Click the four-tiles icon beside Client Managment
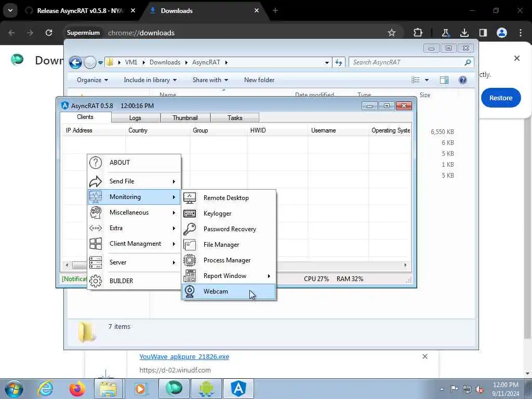532x399 pixels. pos(96,244)
